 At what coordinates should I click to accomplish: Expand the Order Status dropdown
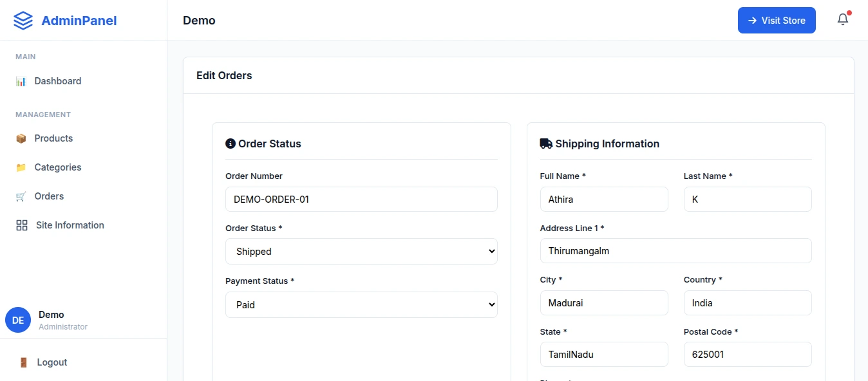(x=361, y=251)
